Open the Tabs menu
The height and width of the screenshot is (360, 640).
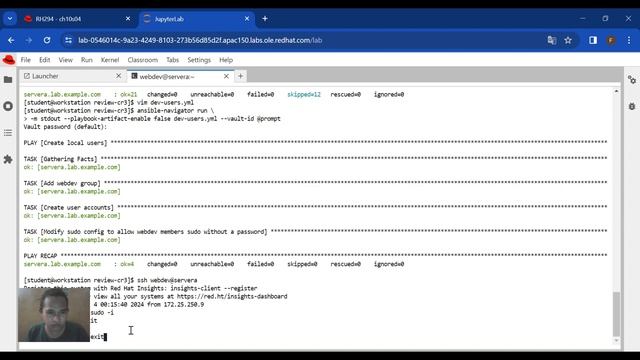click(172, 60)
